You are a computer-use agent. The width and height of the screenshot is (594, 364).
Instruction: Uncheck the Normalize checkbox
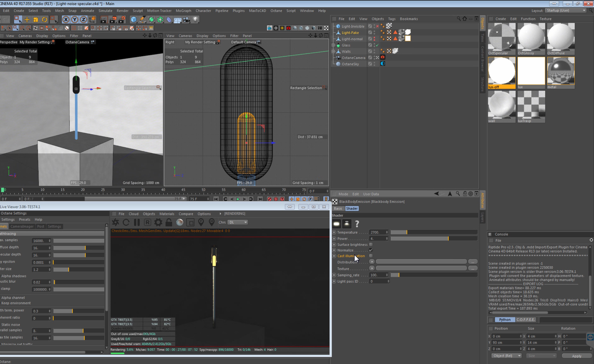coord(371,250)
